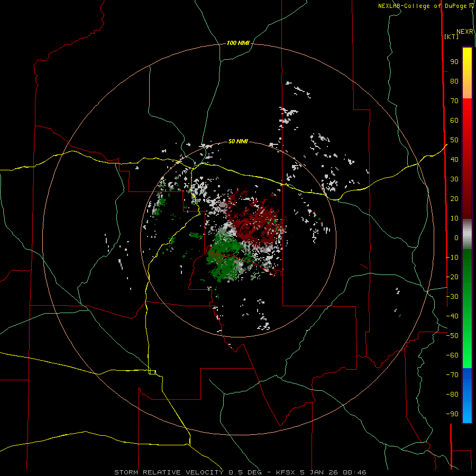Click the -30 value on velocity scale
The width and height of the screenshot is (476, 476).
[x=452, y=297]
